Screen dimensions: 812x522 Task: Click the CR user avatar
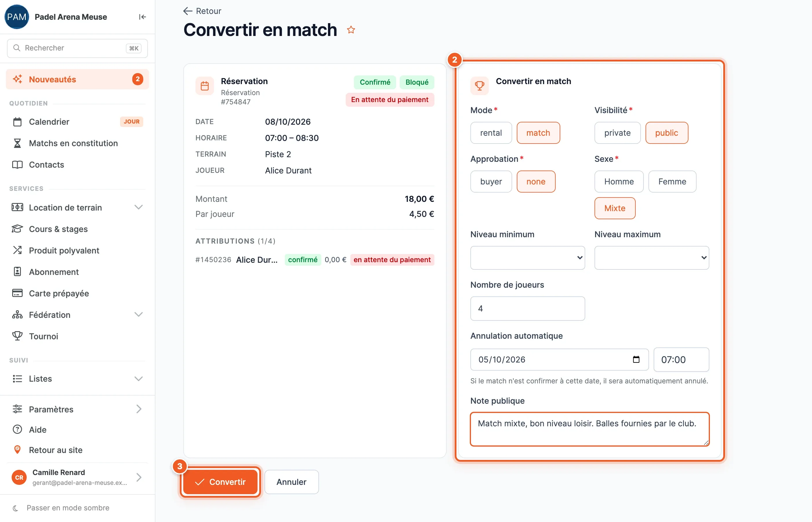click(19, 477)
